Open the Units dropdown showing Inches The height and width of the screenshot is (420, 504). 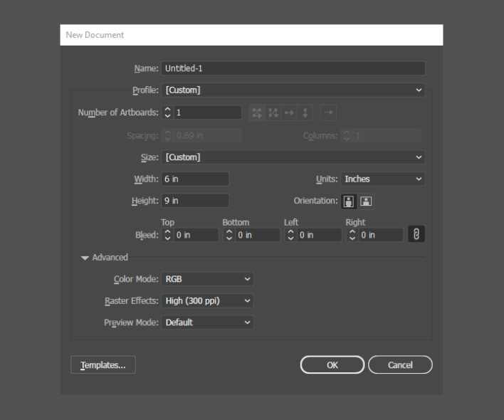(382, 179)
